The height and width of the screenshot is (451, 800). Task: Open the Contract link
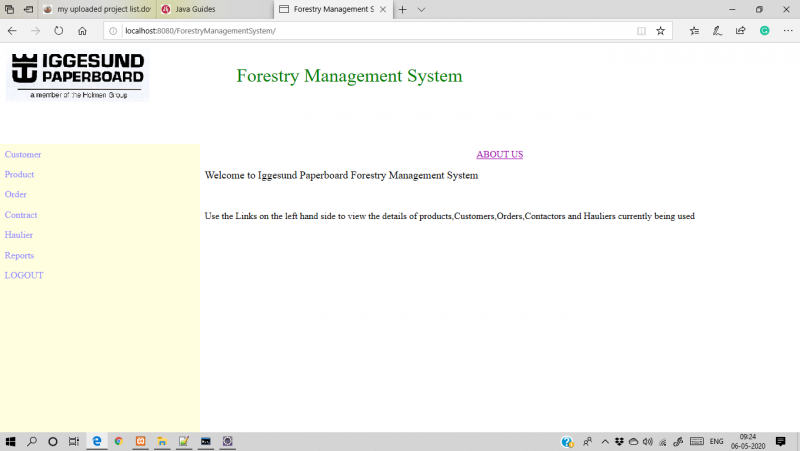tap(21, 215)
